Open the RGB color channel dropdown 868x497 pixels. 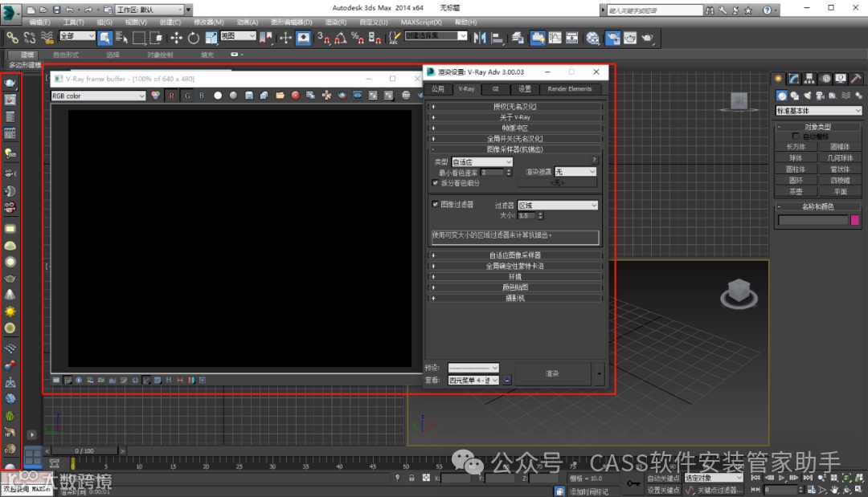(98, 96)
